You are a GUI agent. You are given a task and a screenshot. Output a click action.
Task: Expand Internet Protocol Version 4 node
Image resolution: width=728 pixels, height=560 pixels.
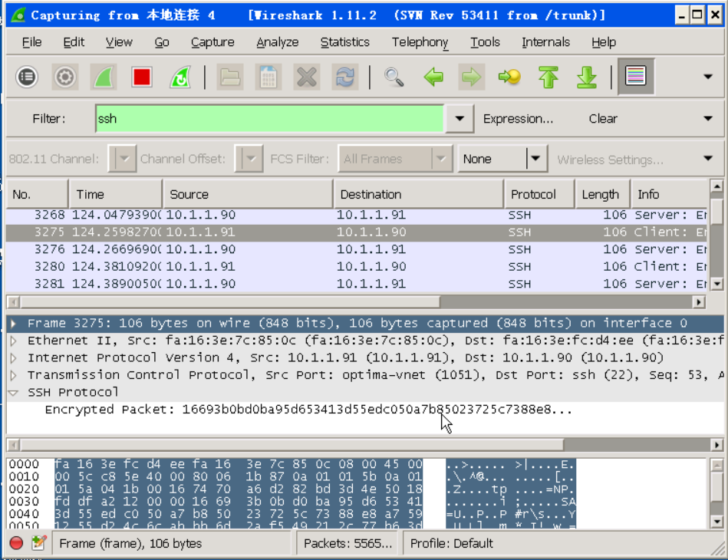14,358
